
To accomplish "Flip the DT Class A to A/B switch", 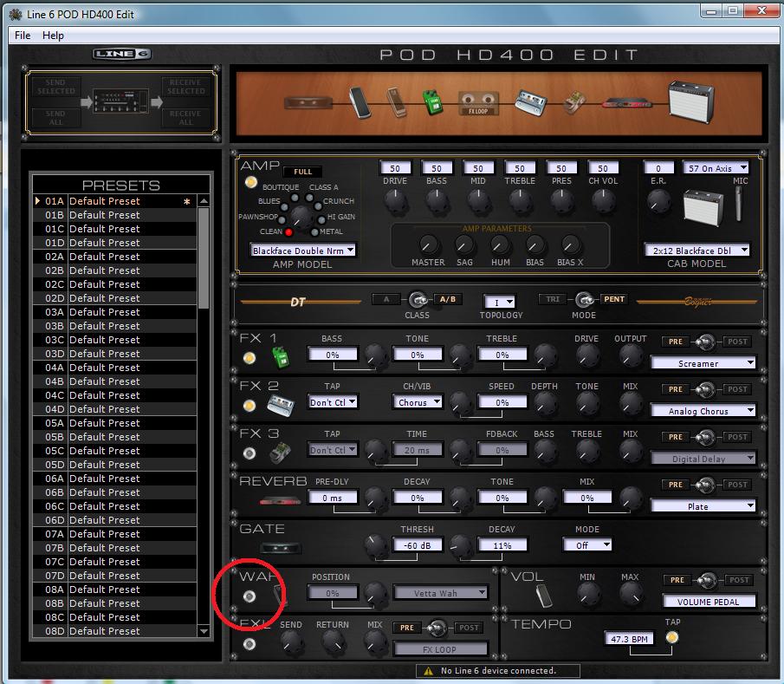I will pyautogui.click(x=418, y=300).
